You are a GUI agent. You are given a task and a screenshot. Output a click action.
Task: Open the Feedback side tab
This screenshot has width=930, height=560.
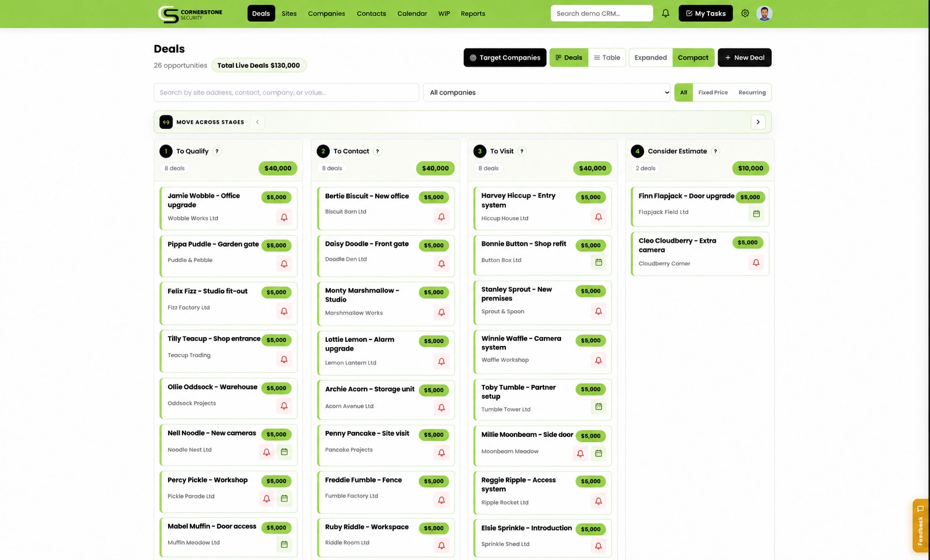(x=920, y=525)
